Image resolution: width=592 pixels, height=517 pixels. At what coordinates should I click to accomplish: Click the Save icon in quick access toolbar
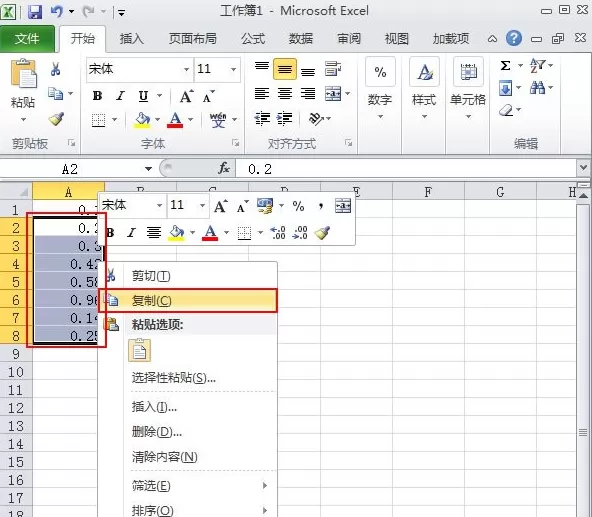pos(35,12)
